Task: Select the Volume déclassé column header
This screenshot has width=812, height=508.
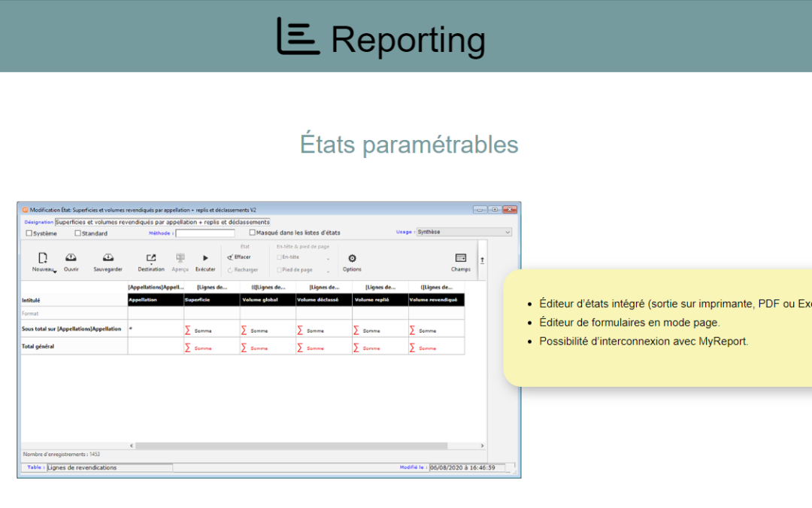Action: tap(324, 300)
